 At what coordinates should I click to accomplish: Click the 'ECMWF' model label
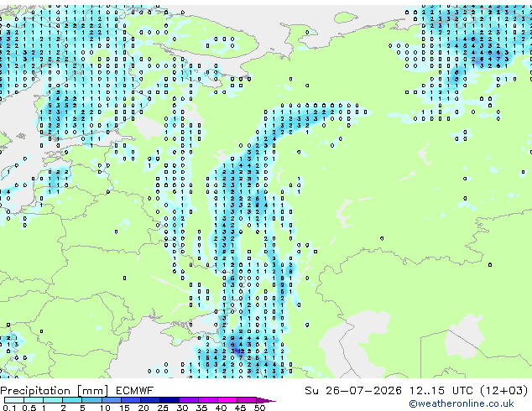click(135, 391)
